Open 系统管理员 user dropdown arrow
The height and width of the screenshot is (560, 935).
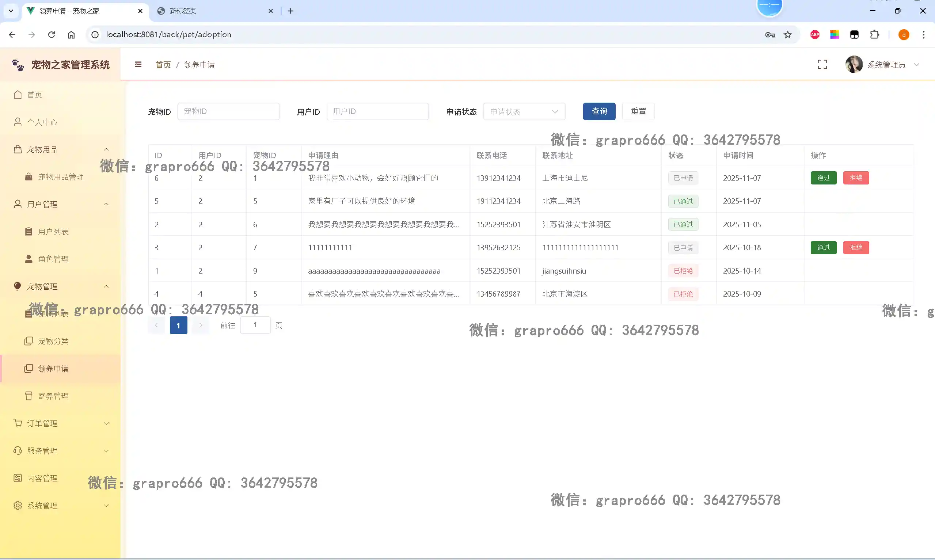916,65
